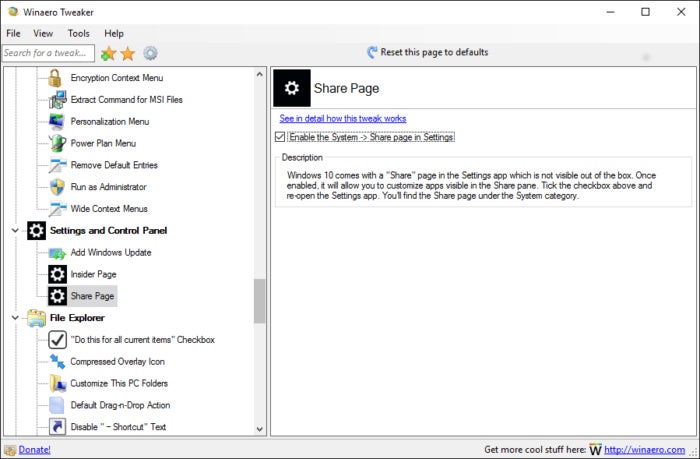This screenshot has height=459, width=700.
Task: Select Power Plan Menu entry
Action: tap(103, 143)
